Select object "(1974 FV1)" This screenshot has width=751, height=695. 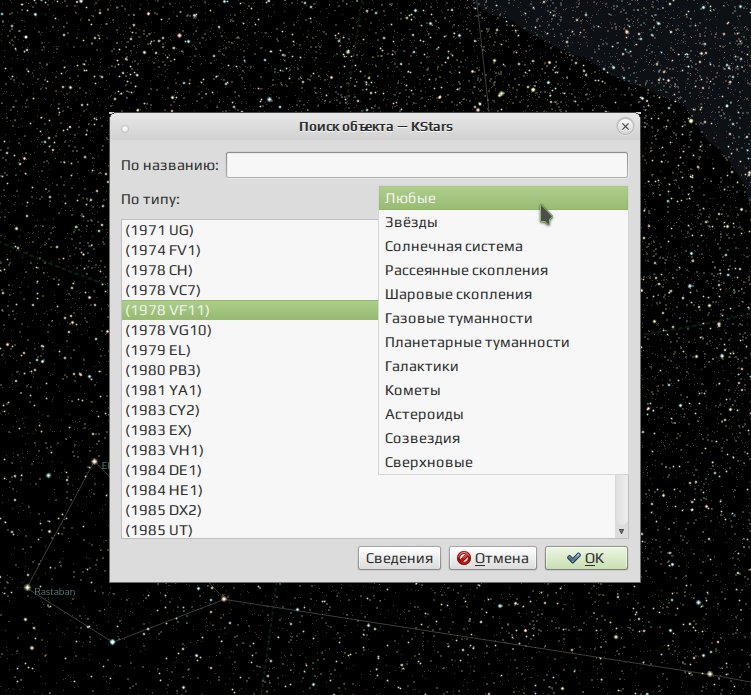pyautogui.click(x=250, y=250)
